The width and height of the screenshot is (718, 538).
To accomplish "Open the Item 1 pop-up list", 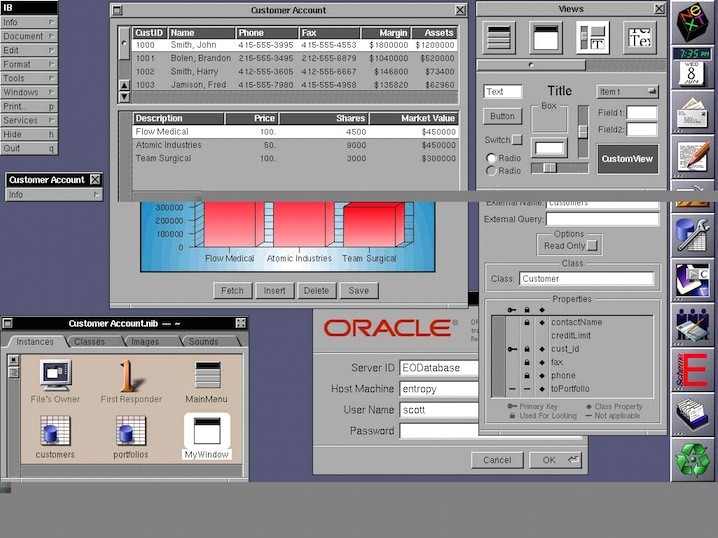I will (627, 91).
